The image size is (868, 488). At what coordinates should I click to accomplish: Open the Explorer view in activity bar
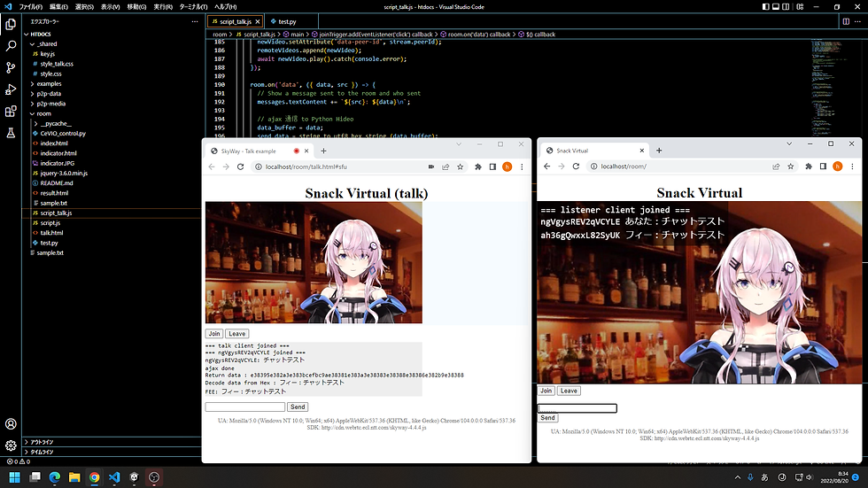[x=11, y=24]
